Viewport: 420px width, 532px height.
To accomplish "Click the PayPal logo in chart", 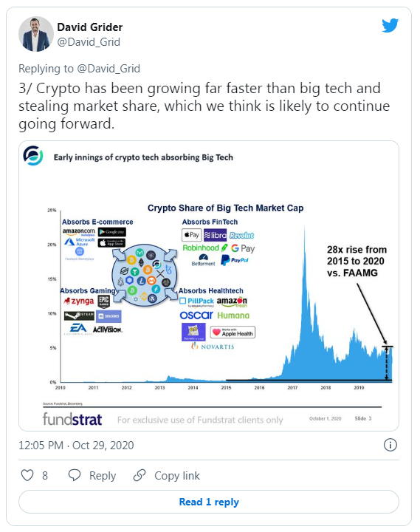I will point(235,260).
